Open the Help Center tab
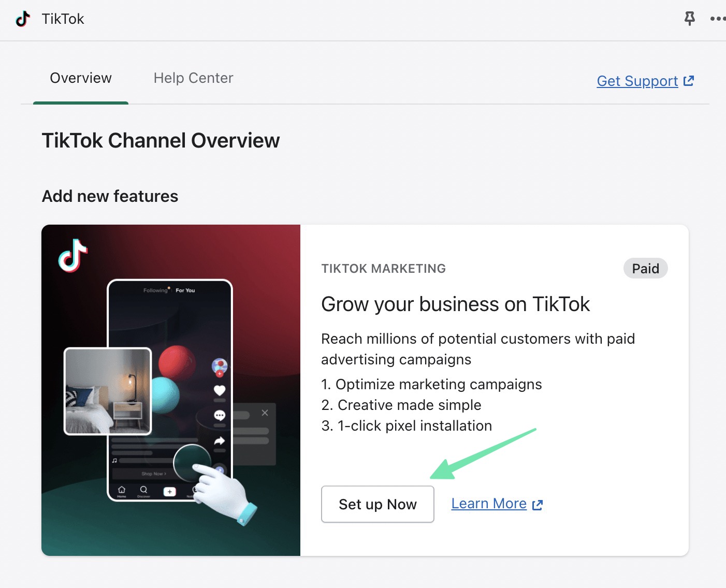Viewport: 726px width, 588px height. pyautogui.click(x=193, y=78)
